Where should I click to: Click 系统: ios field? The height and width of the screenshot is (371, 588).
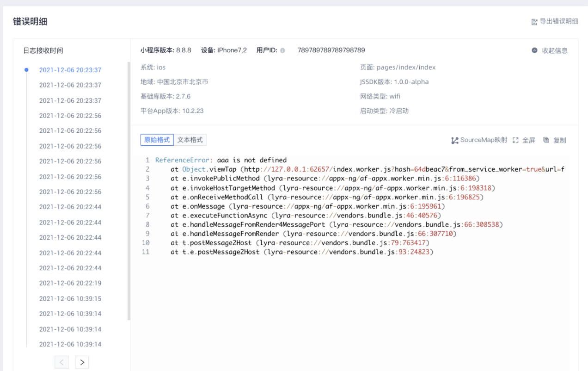(x=153, y=68)
